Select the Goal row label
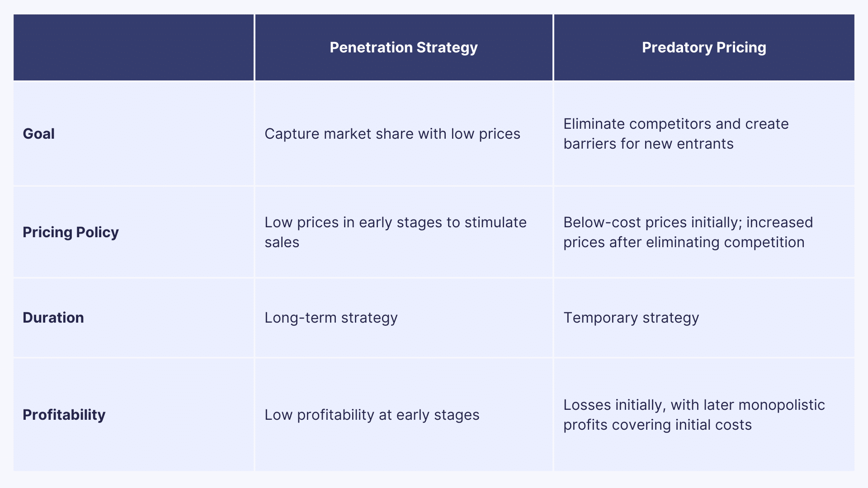868x488 pixels. coord(39,134)
